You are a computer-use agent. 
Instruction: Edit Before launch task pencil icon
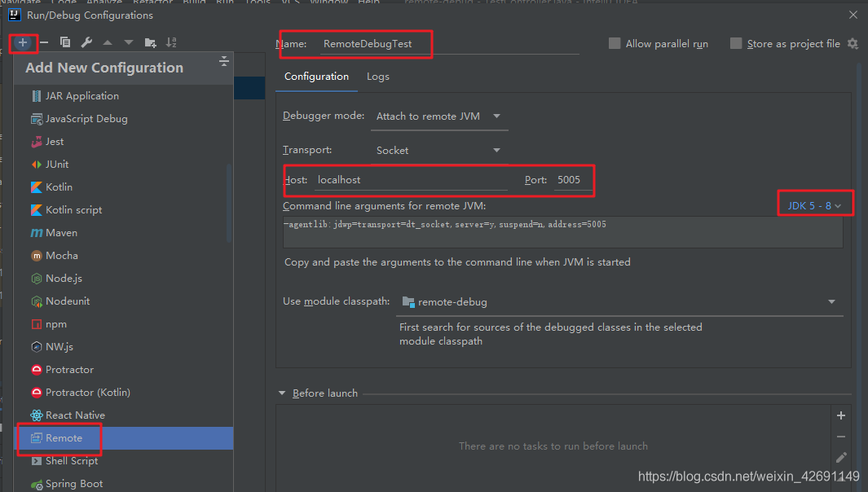(x=841, y=457)
